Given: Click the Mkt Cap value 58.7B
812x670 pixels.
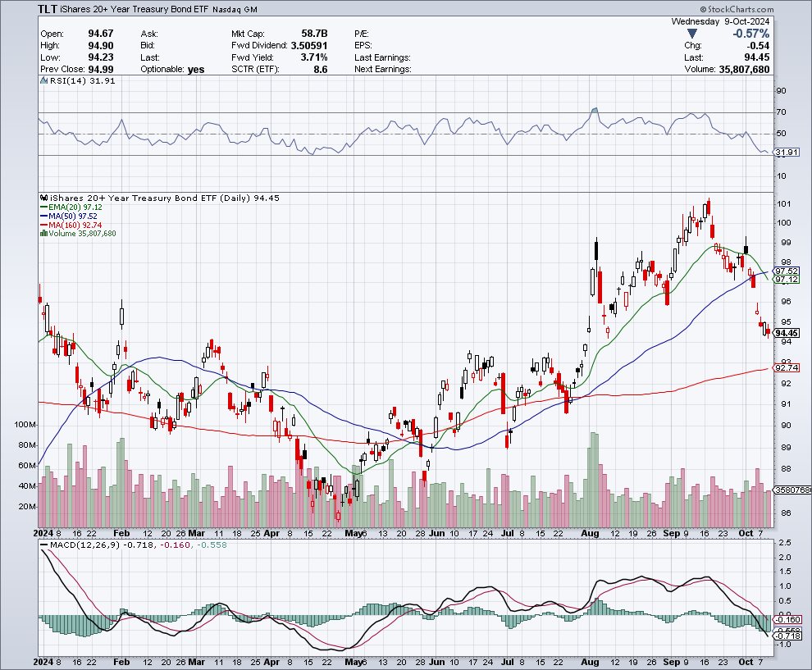Looking at the screenshot, I should pos(314,34).
